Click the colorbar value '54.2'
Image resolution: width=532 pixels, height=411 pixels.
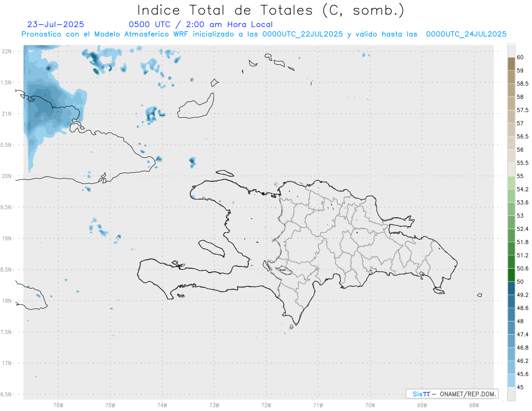pos(523,189)
